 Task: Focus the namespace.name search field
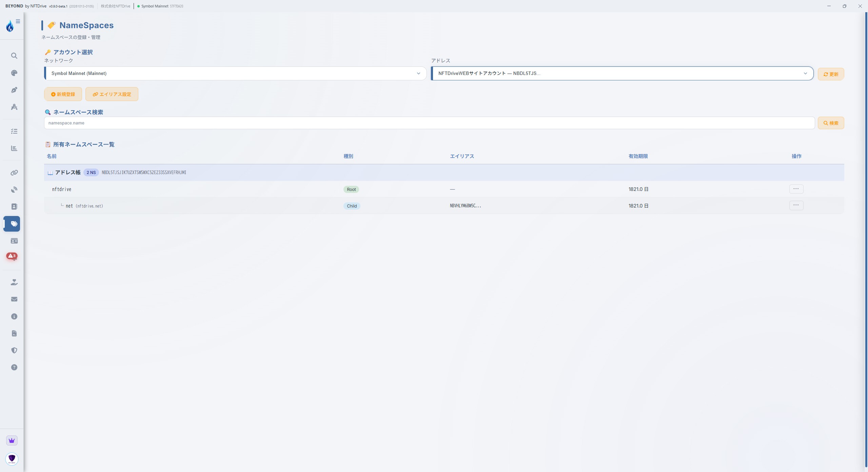click(x=429, y=123)
